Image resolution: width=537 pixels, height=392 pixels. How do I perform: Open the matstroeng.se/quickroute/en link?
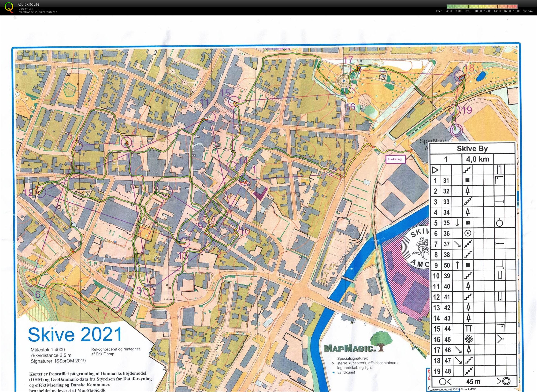(x=38, y=12)
